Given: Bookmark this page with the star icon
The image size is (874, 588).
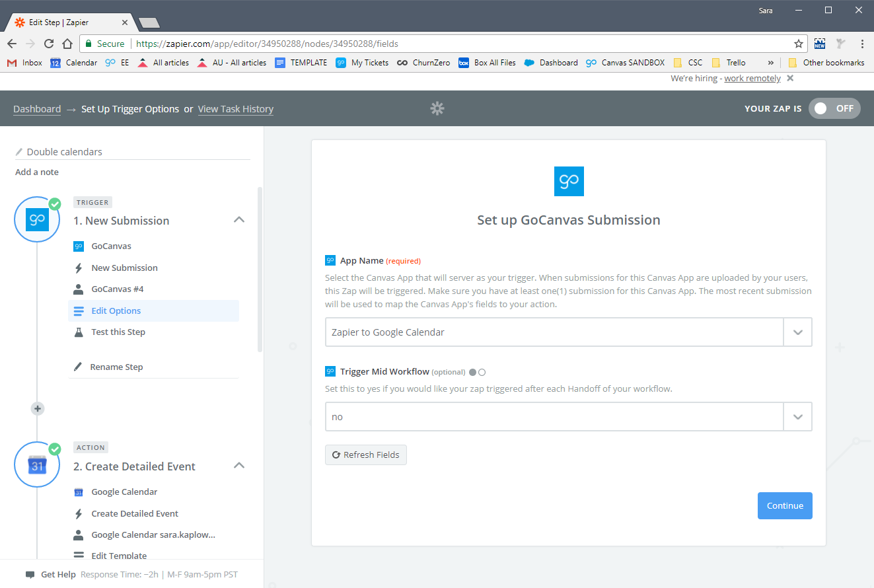Looking at the screenshot, I should click(798, 44).
